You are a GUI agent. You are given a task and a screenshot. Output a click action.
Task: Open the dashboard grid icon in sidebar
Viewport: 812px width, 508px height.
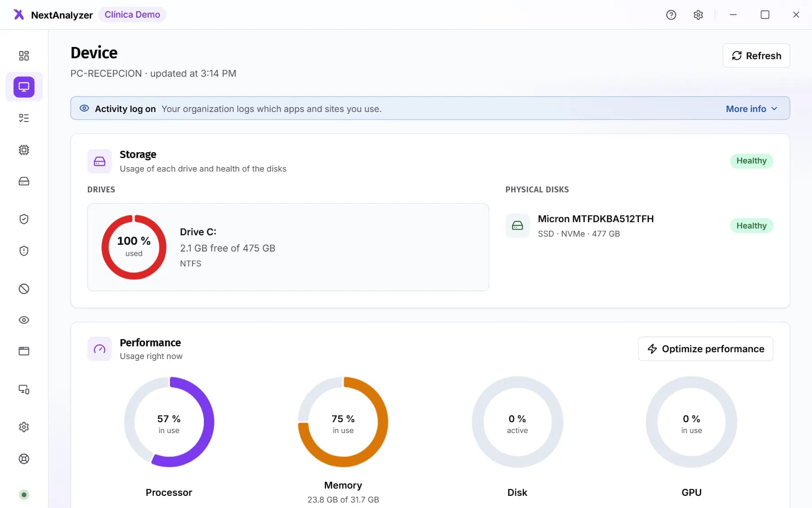[x=24, y=56]
